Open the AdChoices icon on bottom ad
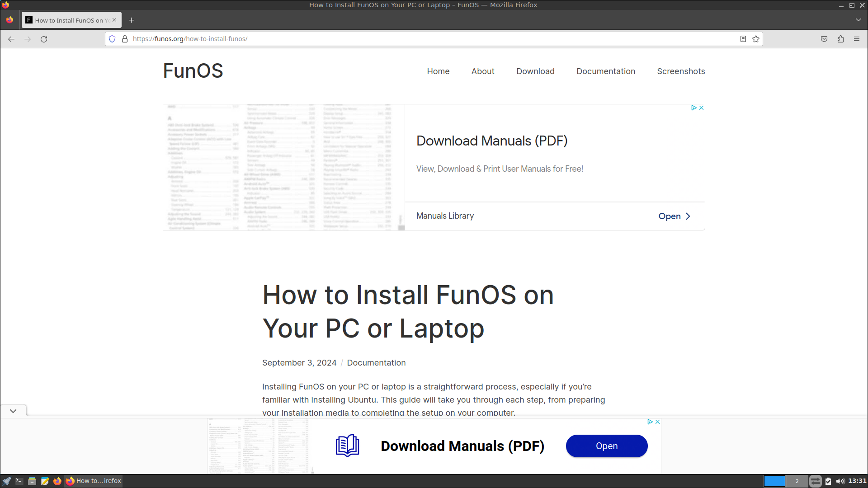 pyautogui.click(x=650, y=422)
